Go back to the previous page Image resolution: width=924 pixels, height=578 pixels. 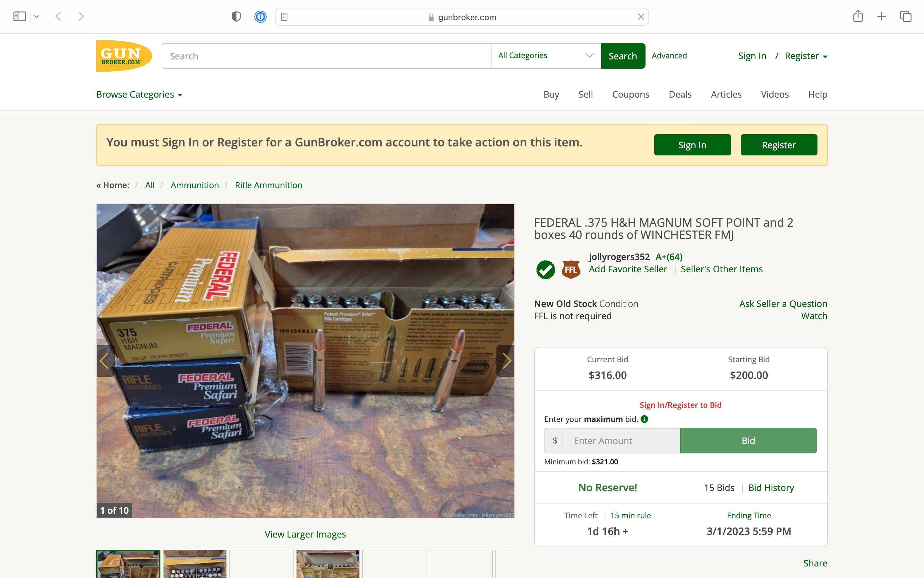pyautogui.click(x=58, y=16)
